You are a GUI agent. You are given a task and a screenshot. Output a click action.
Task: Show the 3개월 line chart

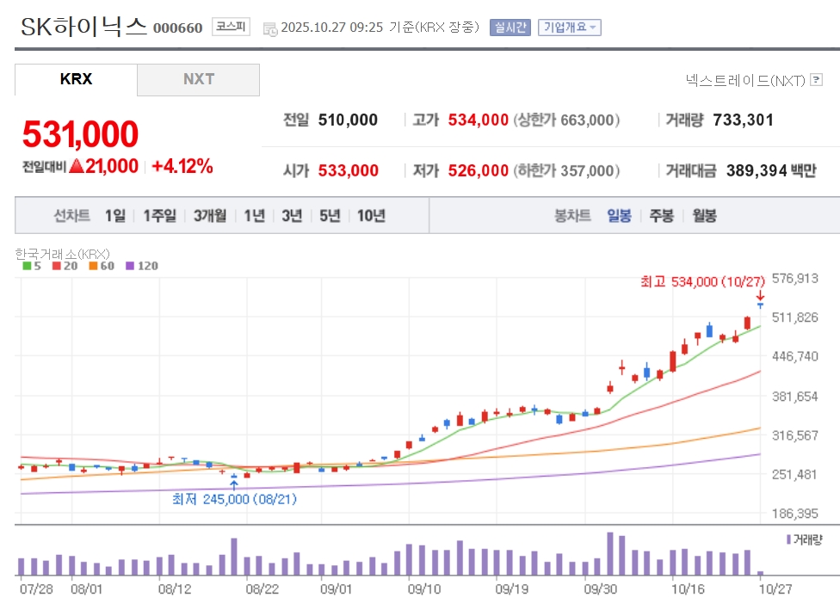tap(210, 215)
